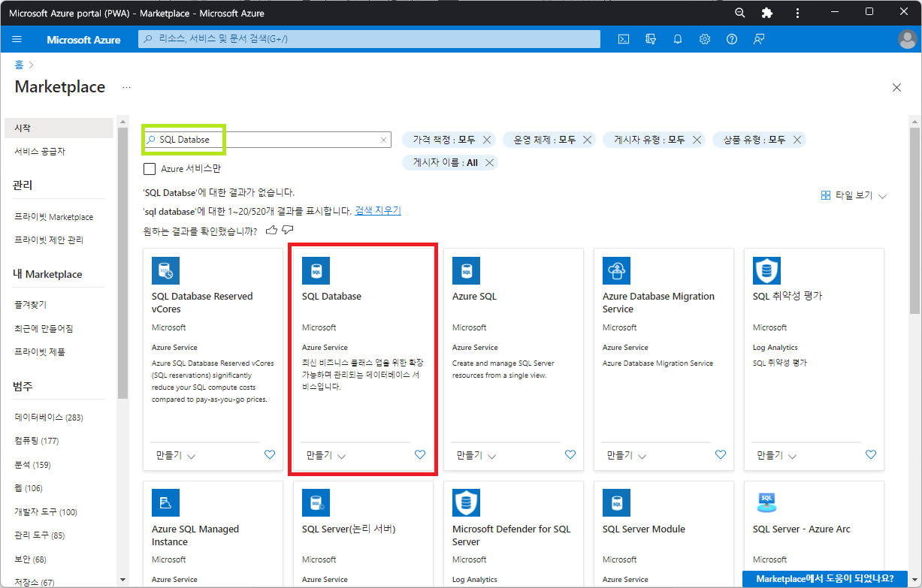Favorite SQL Database Reserved vCores
Viewport: 922px width, 588px height.
click(270, 454)
